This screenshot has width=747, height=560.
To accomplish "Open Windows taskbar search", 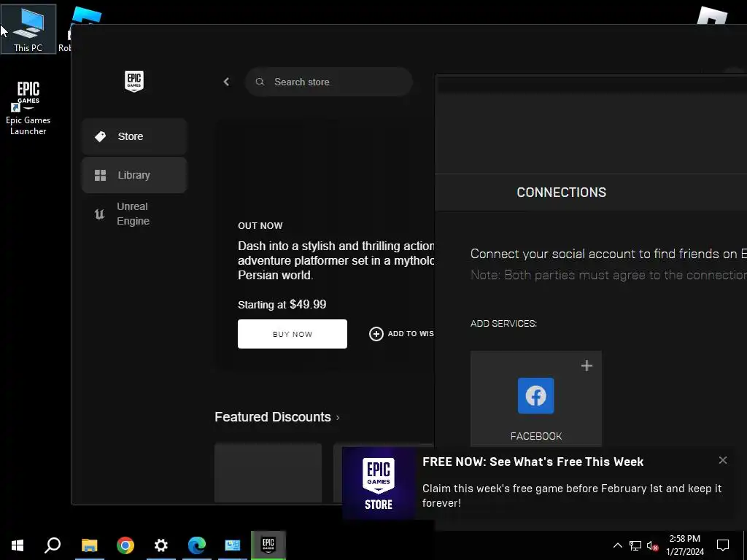I will [x=53, y=545].
